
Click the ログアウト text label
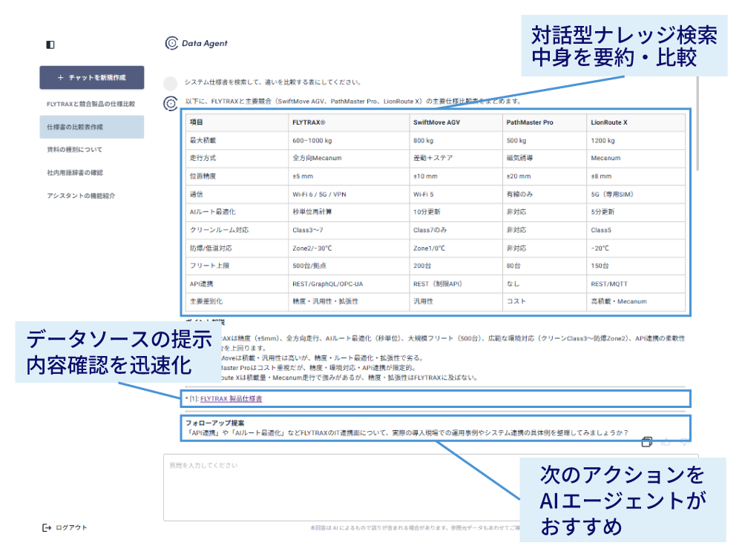[71, 528]
